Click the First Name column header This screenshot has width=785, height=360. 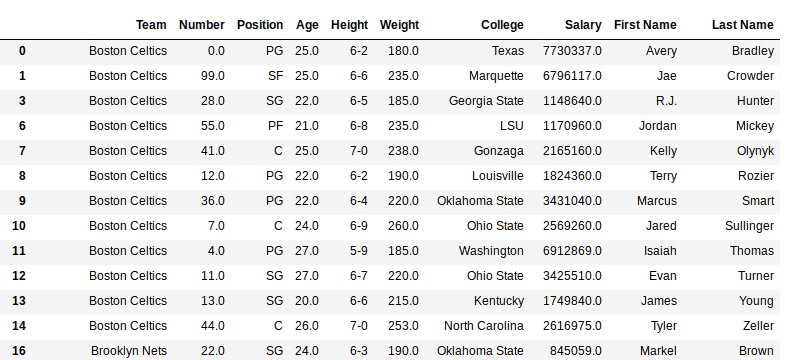coord(645,25)
